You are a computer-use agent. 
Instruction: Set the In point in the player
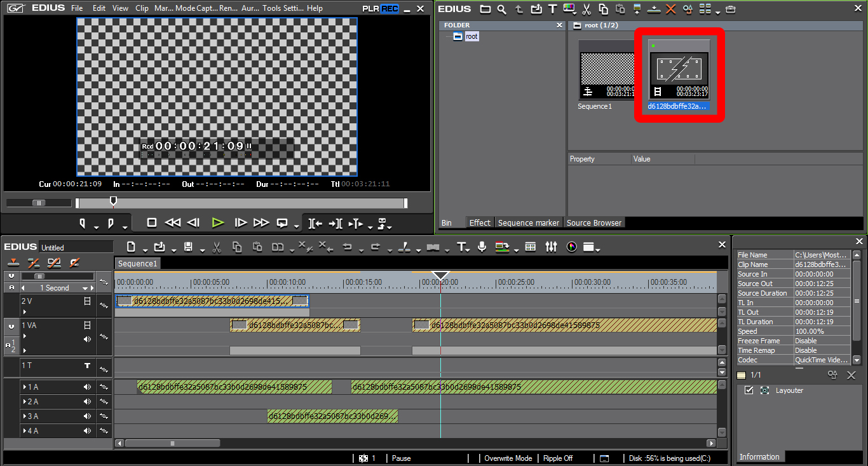point(83,223)
